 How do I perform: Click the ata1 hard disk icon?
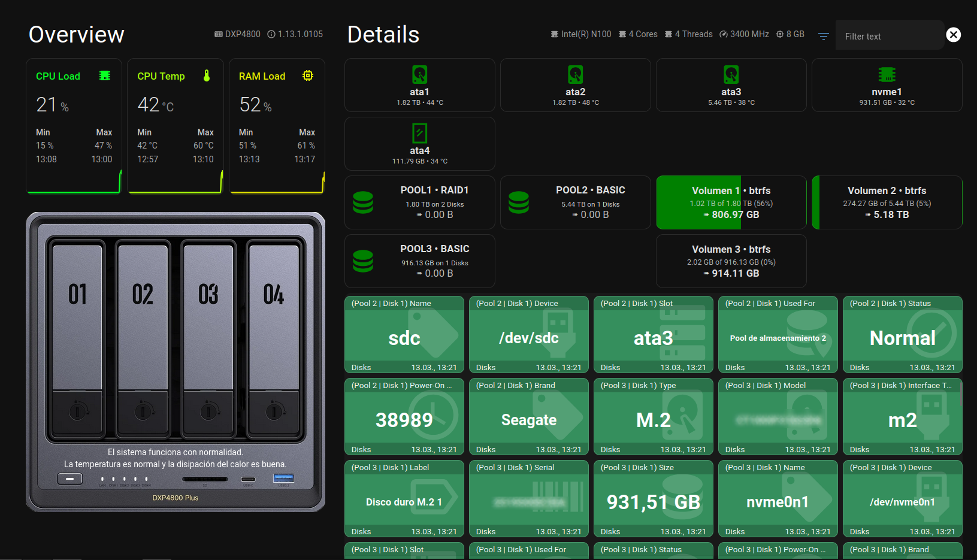coord(419,75)
